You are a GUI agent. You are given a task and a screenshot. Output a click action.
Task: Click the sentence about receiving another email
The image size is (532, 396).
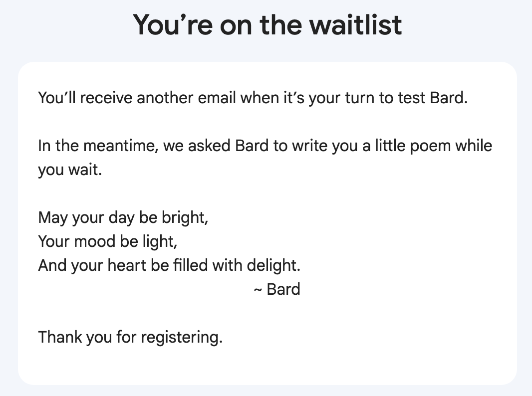tap(253, 97)
